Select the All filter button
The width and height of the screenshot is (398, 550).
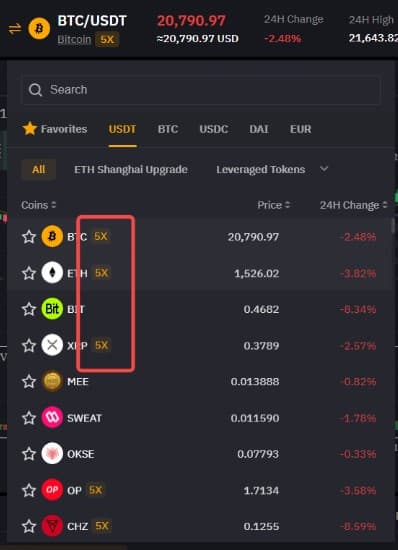(x=39, y=169)
